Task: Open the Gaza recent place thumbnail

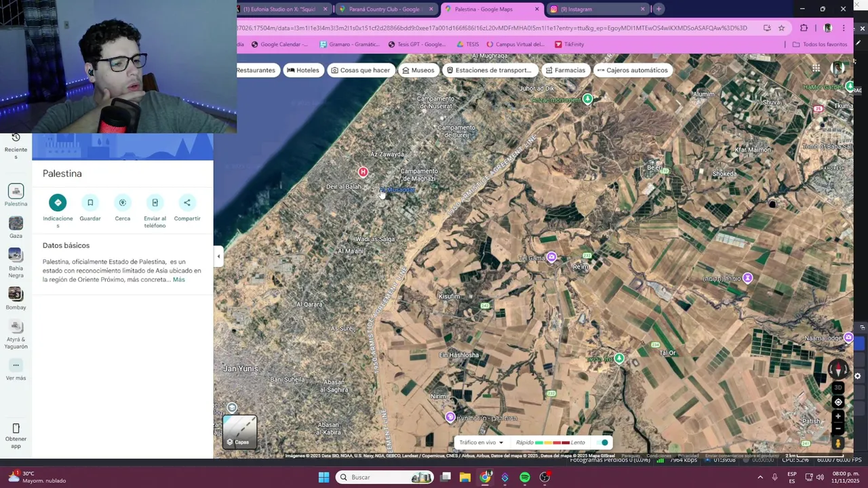Action: (16, 223)
